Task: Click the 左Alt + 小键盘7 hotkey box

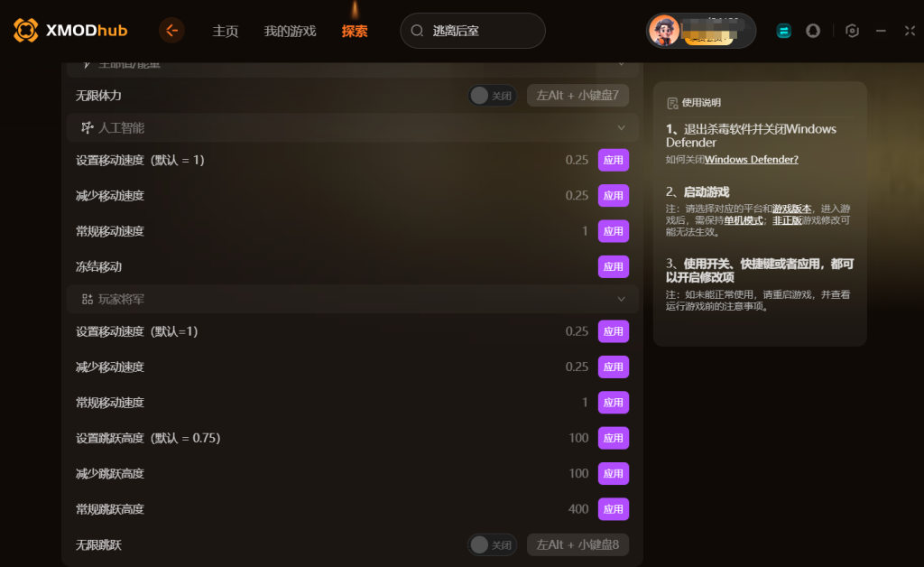Action: [x=577, y=96]
